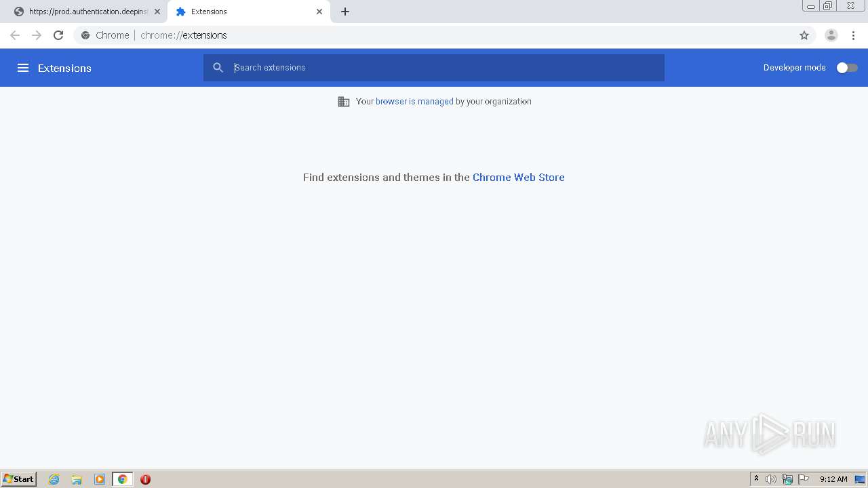Minimize the Chrome window
This screenshot has height=488, width=868.
811,5
